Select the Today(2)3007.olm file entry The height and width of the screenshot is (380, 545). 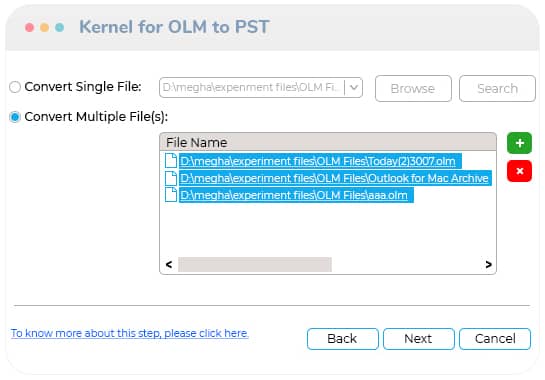point(320,161)
